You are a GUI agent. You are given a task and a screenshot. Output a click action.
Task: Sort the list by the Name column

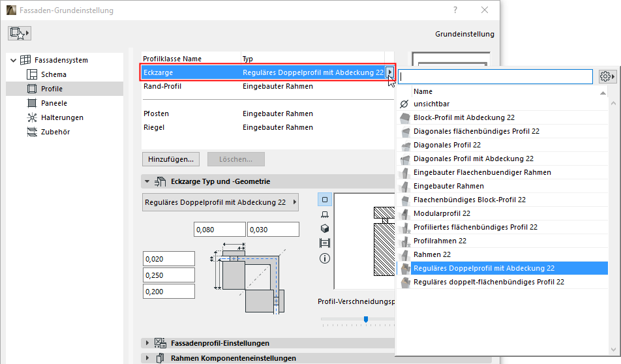[x=509, y=91]
